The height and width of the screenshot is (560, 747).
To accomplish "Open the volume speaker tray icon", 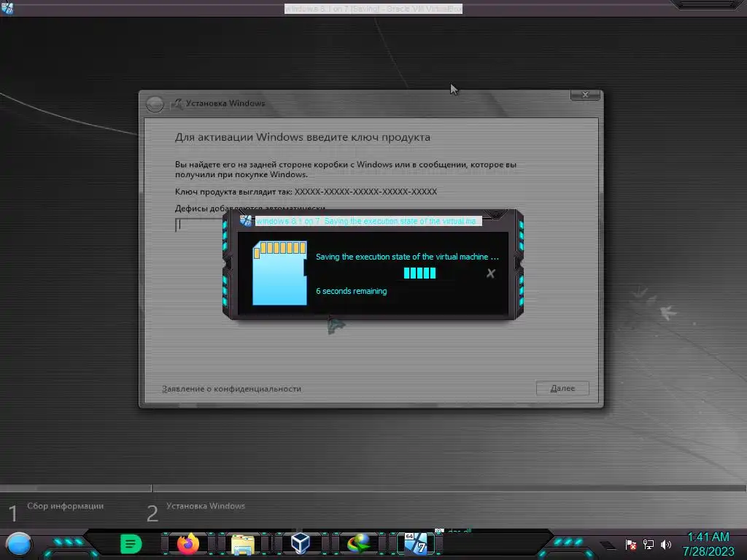I will [665, 544].
